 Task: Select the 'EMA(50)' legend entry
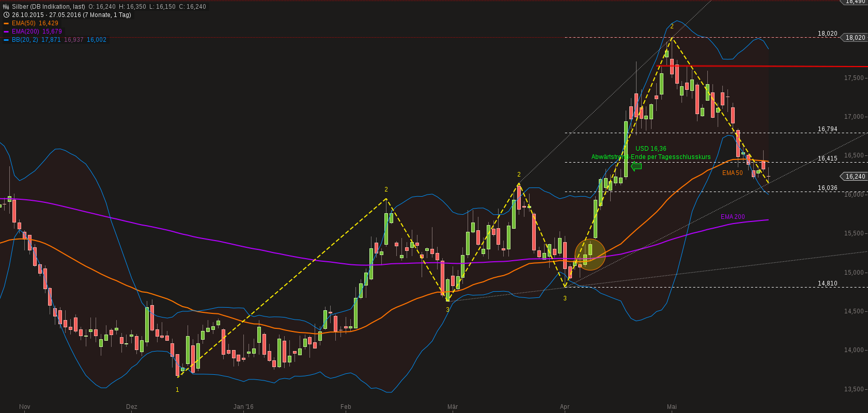[24, 23]
